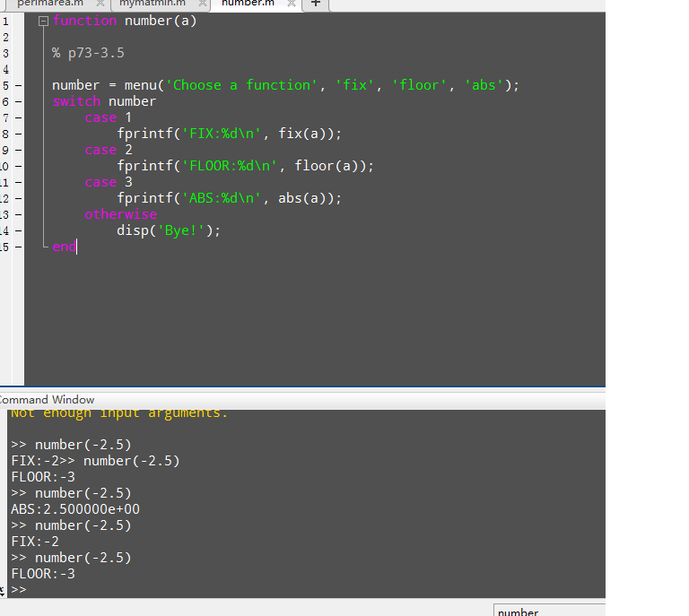Close the perimarea.m tab

[100, 4]
